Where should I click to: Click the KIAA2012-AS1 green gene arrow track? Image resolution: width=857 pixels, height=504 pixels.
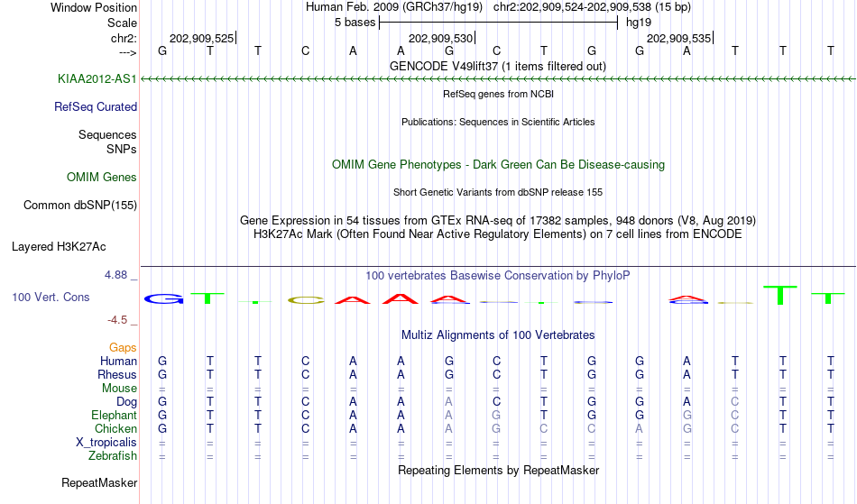point(498,79)
